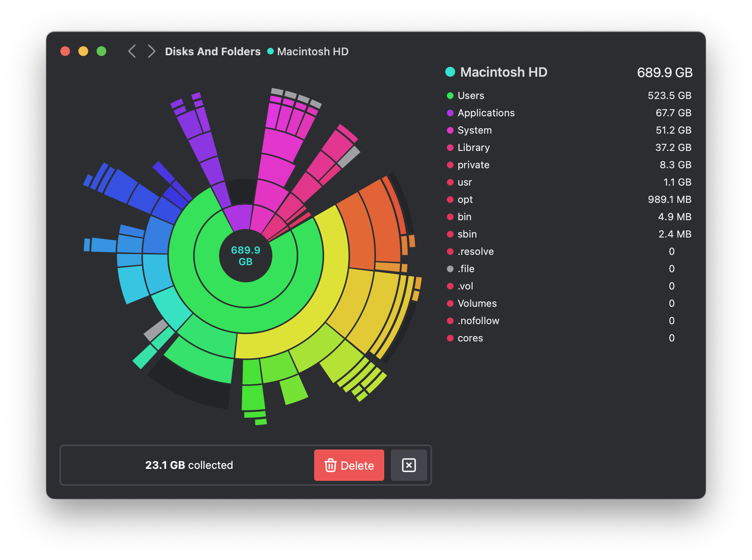Click the 523.5 GB size value

point(670,96)
